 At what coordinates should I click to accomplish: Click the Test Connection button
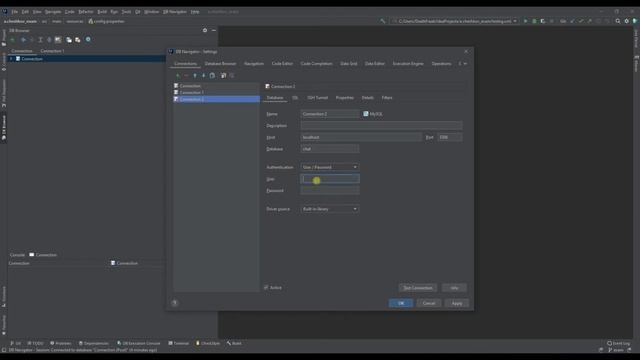pyautogui.click(x=418, y=288)
